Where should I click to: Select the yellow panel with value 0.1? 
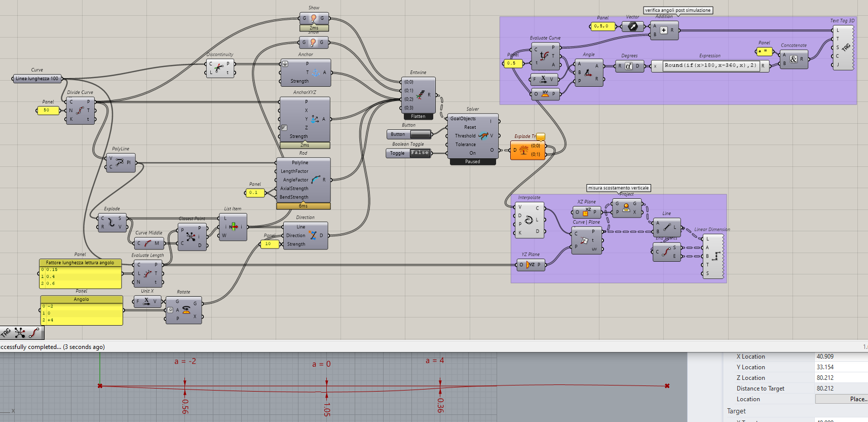point(255,193)
